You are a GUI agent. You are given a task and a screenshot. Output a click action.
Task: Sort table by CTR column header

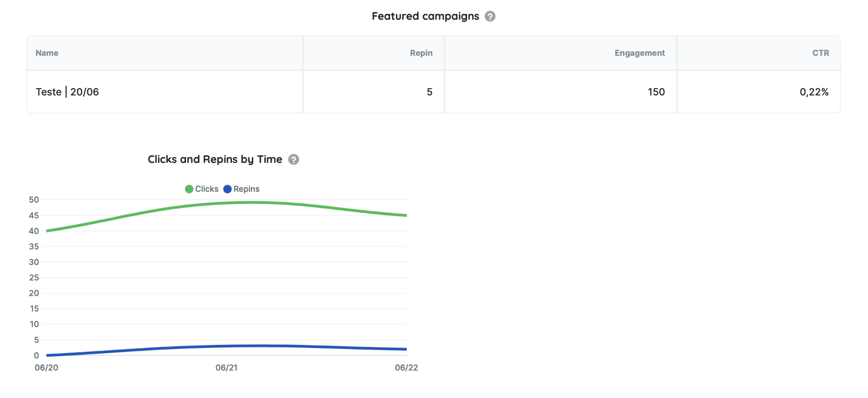821,53
